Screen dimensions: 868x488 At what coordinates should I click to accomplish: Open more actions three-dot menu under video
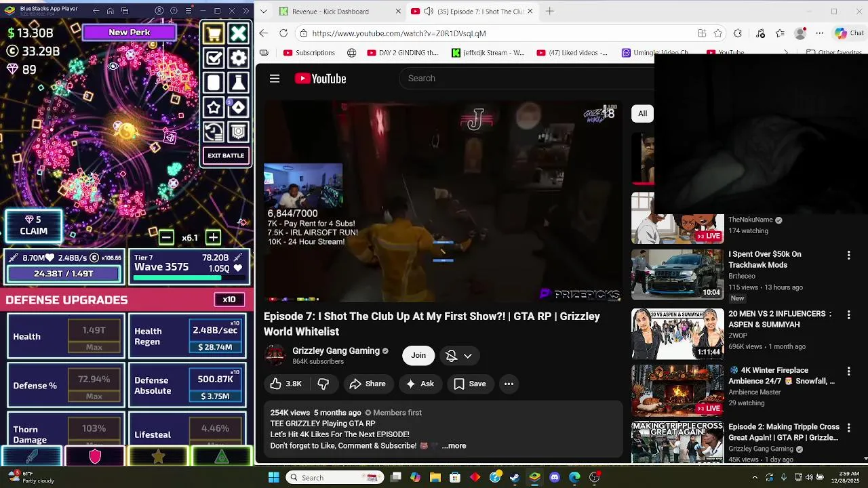tap(509, 384)
